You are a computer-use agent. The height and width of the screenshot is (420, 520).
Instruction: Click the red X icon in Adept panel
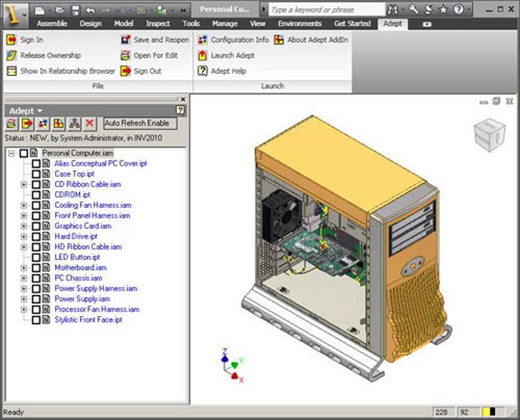[x=90, y=123]
